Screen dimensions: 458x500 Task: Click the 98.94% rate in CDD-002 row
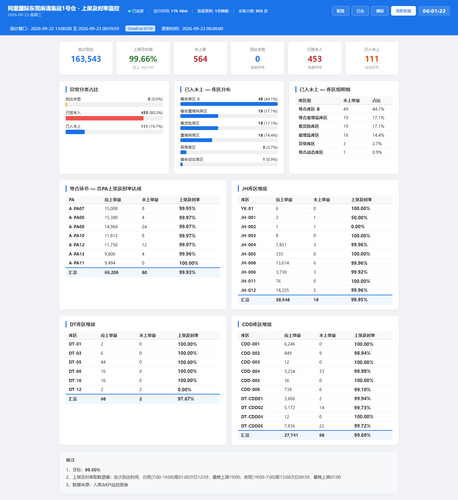tap(362, 353)
